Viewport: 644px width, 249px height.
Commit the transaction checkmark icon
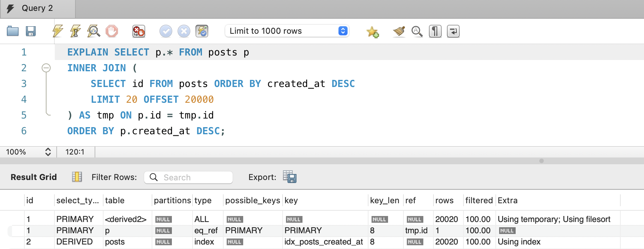[166, 31]
